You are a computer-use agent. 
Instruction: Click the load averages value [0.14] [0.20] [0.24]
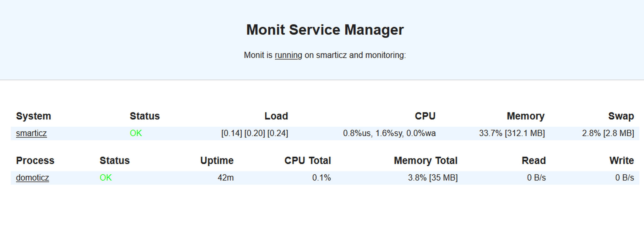coord(255,133)
